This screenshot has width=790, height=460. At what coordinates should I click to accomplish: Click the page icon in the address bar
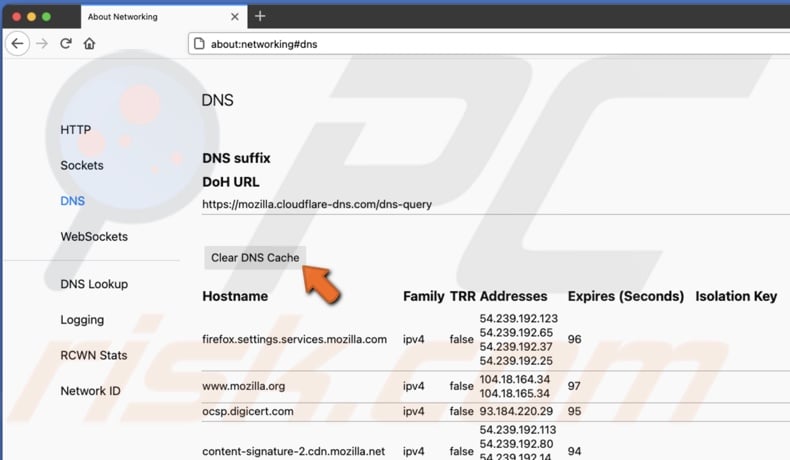point(199,44)
